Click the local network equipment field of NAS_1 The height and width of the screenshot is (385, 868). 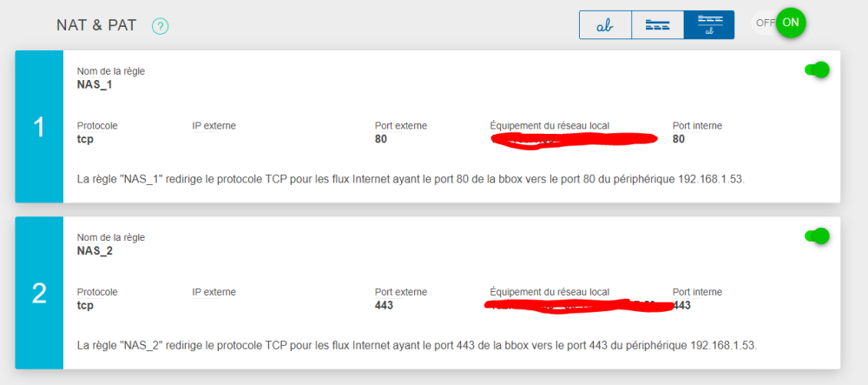pyautogui.click(x=574, y=140)
